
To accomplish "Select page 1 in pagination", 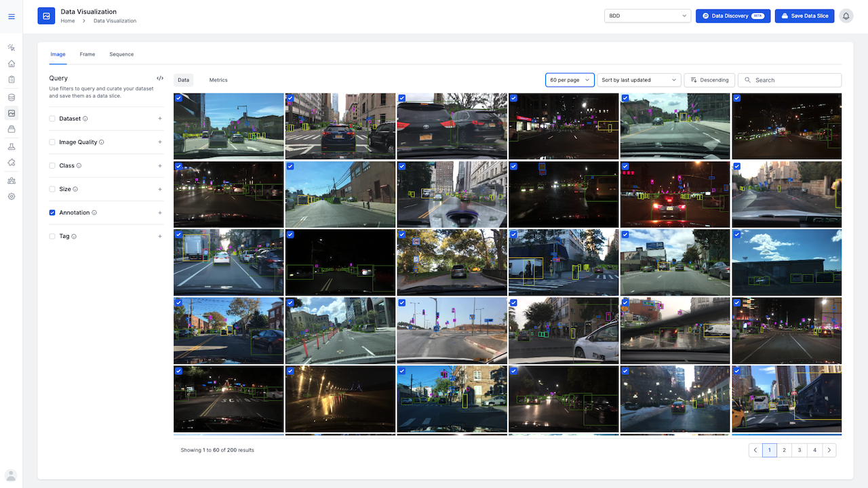I will coord(770,450).
